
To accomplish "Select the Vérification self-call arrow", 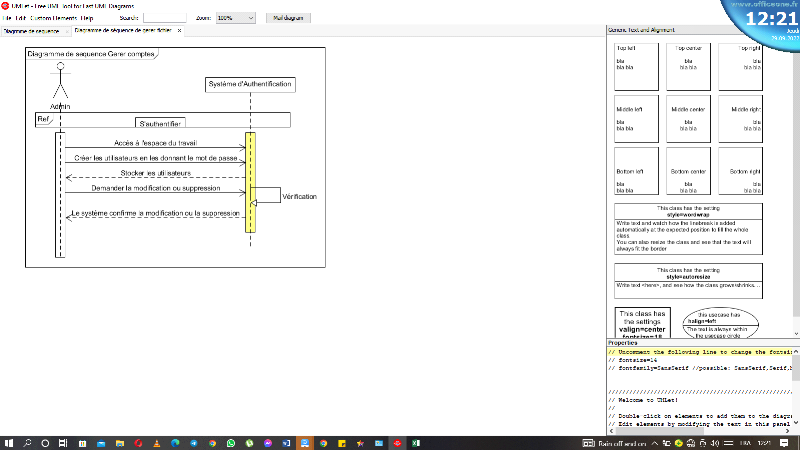I will pyautogui.click(x=267, y=196).
